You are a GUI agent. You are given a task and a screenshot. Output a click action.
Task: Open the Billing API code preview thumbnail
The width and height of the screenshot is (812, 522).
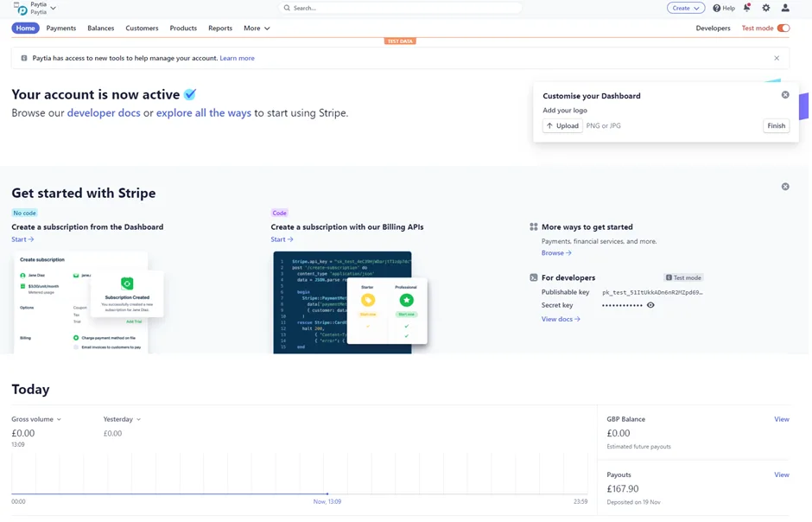(350, 302)
